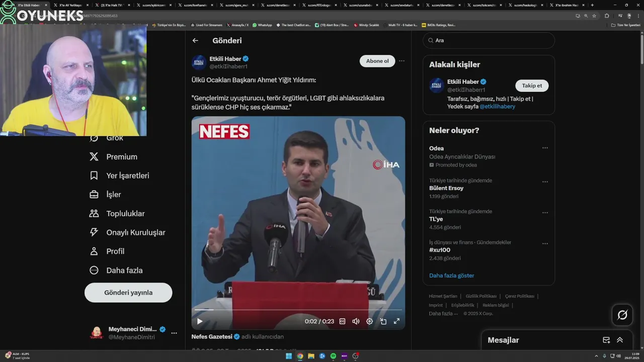Open @etkilihaberr1 handle on the post
Image resolution: width=644 pixels, height=362 pixels.
(x=228, y=66)
